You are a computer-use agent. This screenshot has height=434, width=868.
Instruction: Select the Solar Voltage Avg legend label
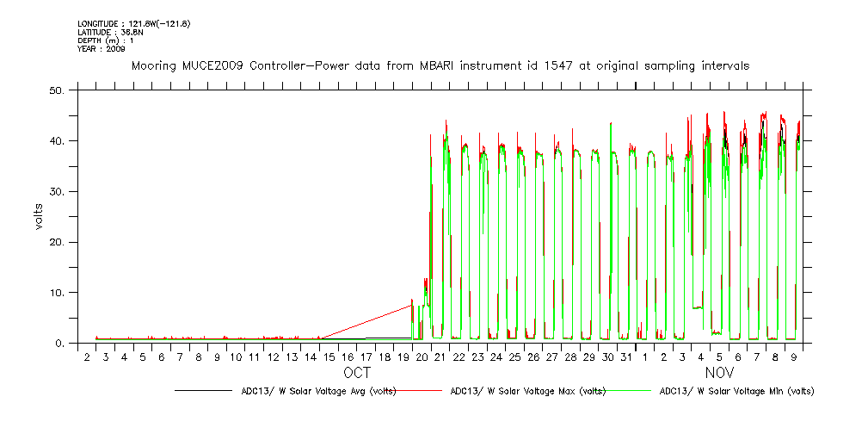click(318, 391)
